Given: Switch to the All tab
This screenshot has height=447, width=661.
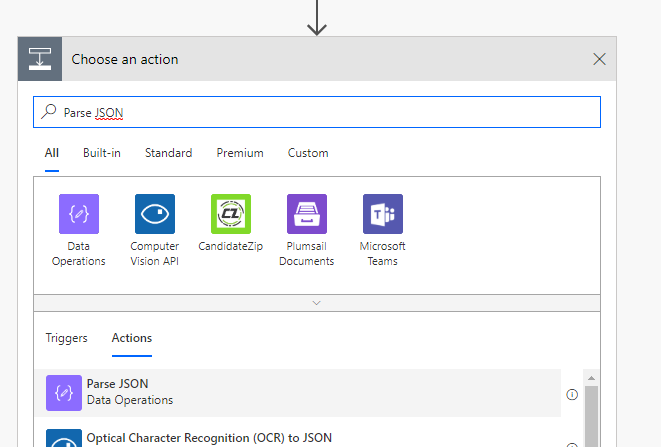Looking at the screenshot, I should point(52,153).
